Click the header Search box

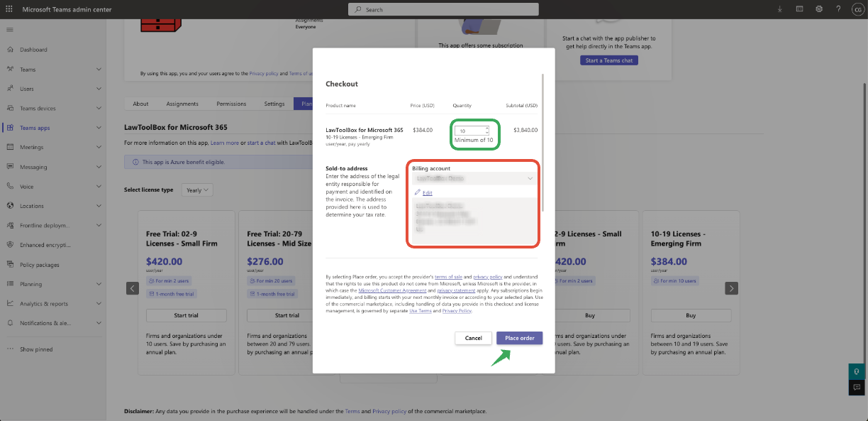point(443,9)
